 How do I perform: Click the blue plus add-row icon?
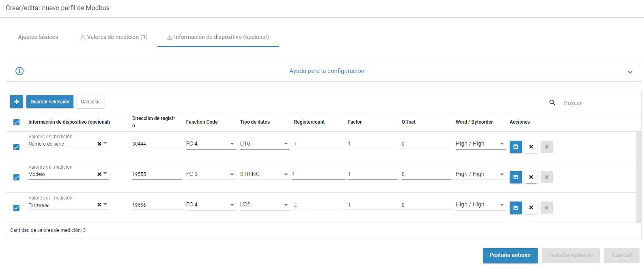[17, 102]
